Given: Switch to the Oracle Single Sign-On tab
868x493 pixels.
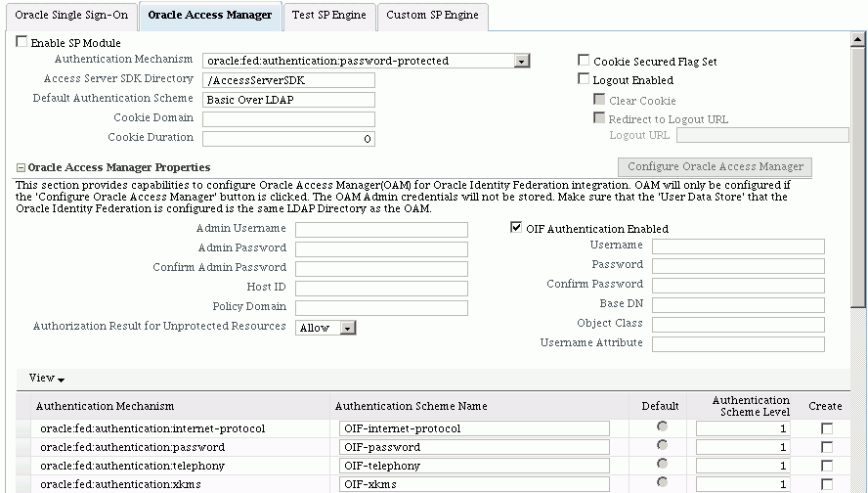Looking at the screenshot, I should 71,16.
